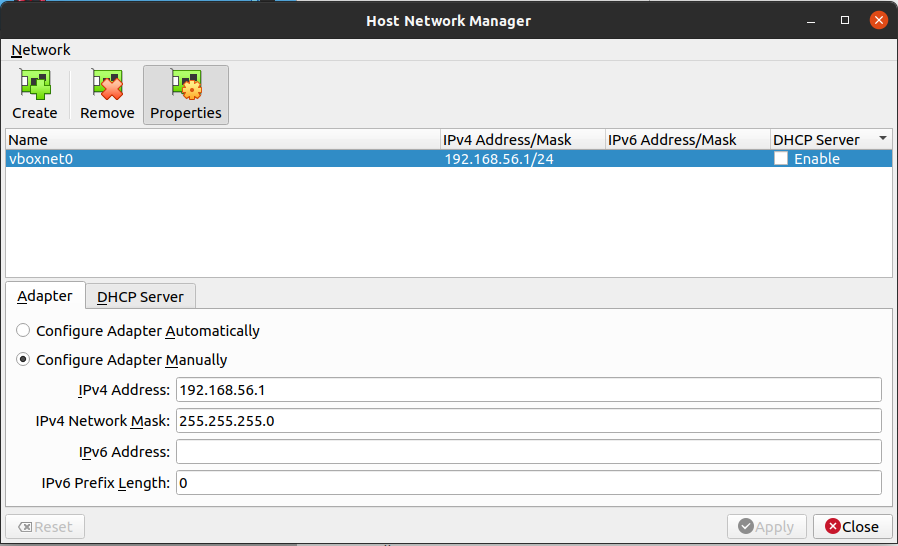
Task: Maximize the Host Network Manager window
Action: click(845, 20)
